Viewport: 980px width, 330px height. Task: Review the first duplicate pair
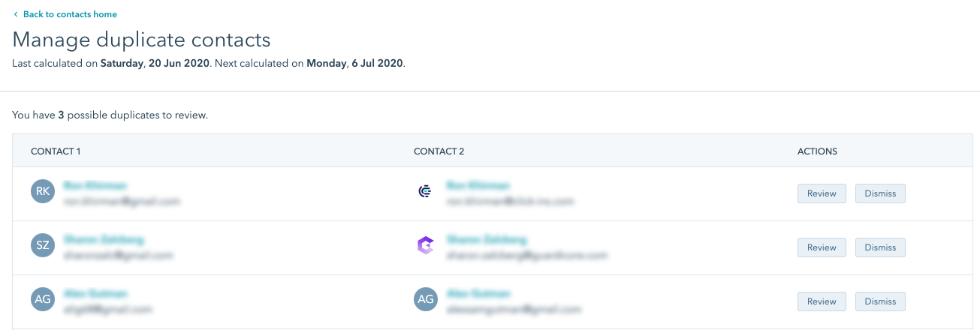tap(822, 193)
